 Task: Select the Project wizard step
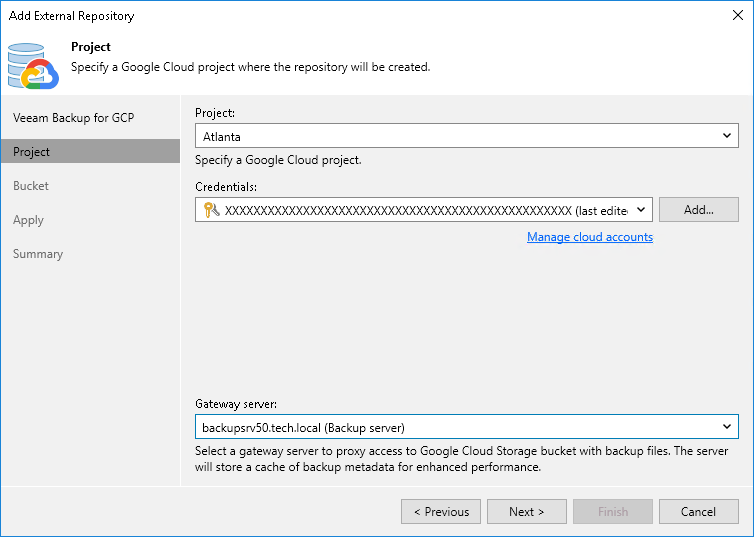(90, 151)
